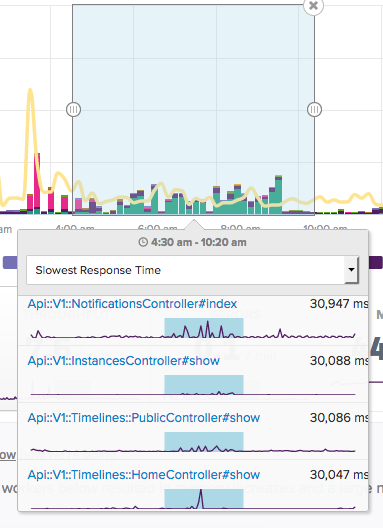Select the NotificationsController sparkline chart
The width and height of the screenshot is (383, 528).
[193, 329]
